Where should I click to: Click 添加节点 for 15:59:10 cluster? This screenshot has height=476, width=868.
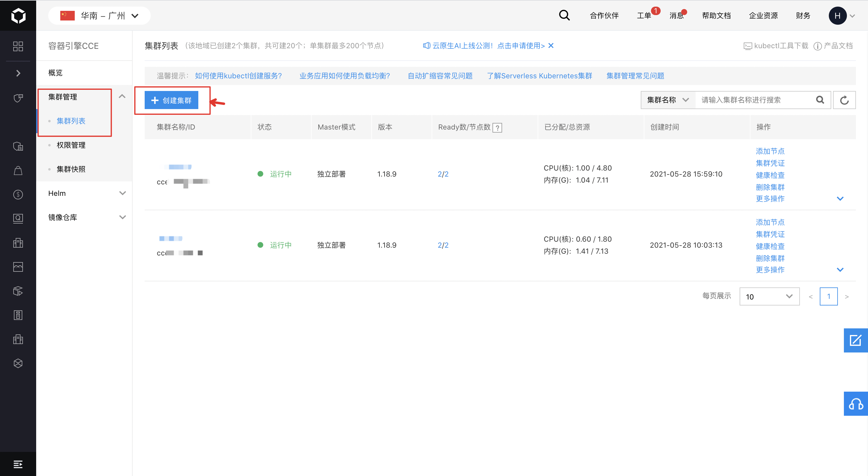770,151
